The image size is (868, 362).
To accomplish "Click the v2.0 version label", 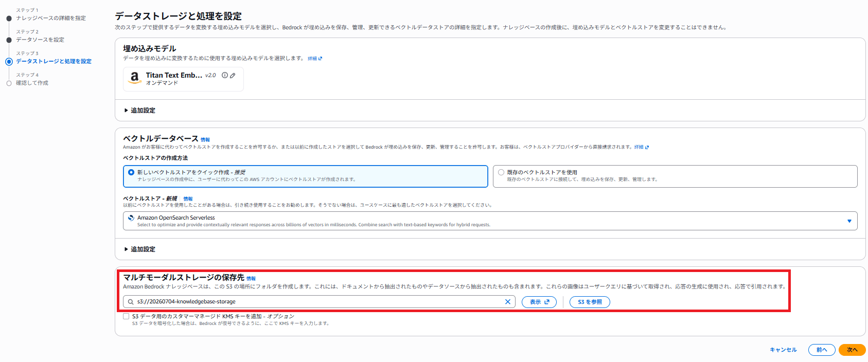I will coord(210,75).
